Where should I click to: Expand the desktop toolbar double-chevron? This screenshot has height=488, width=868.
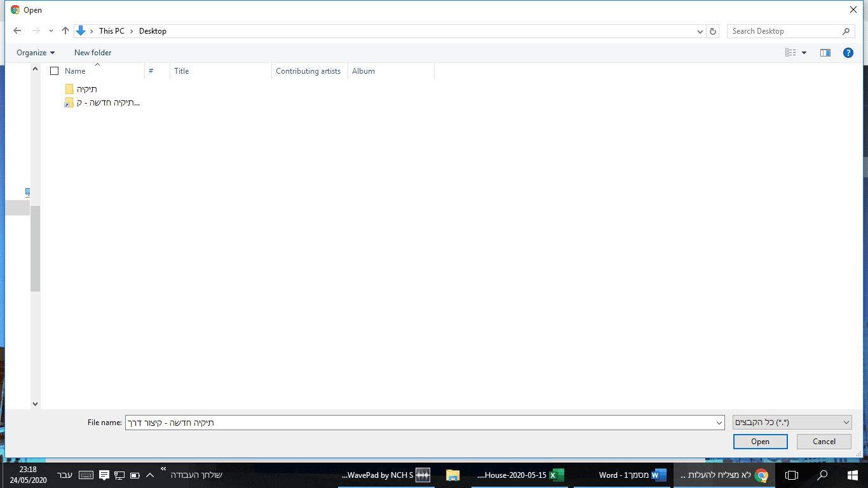[x=163, y=469]
